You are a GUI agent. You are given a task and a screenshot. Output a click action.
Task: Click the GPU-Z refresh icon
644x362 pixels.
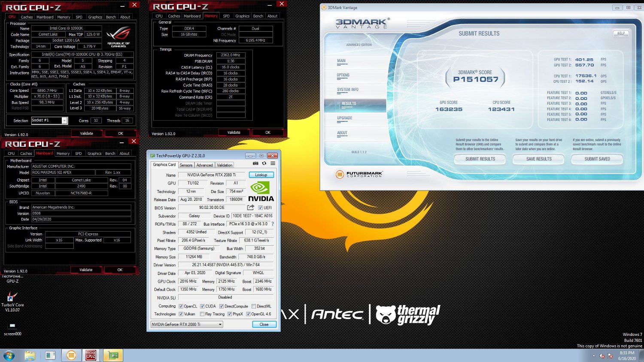[264, 163]
